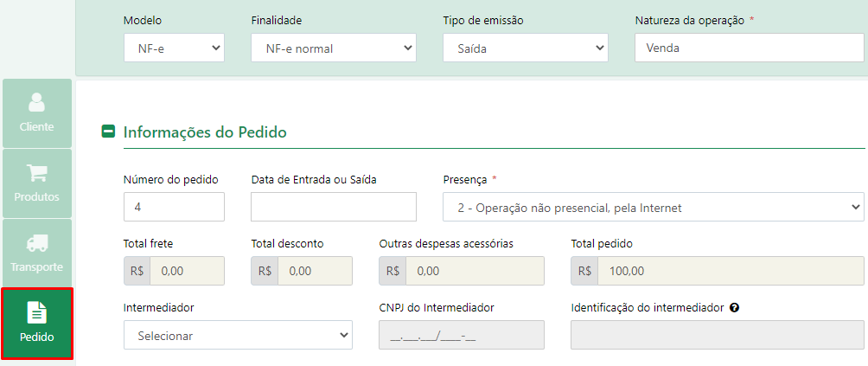Viewport: 868px width, 366px height.
Task: Open the Presença dropdown
Action: click(654, 207)
